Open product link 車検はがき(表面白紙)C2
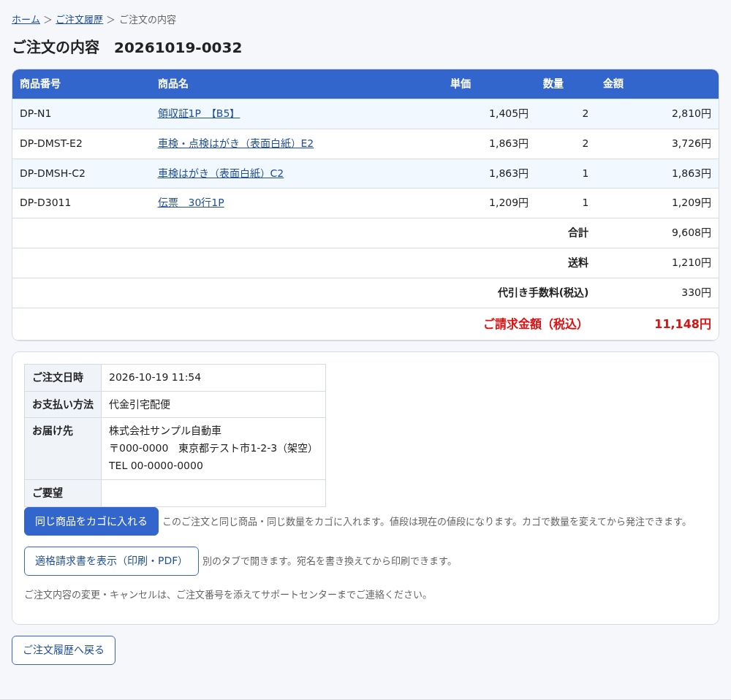 (x=221, y=173)
